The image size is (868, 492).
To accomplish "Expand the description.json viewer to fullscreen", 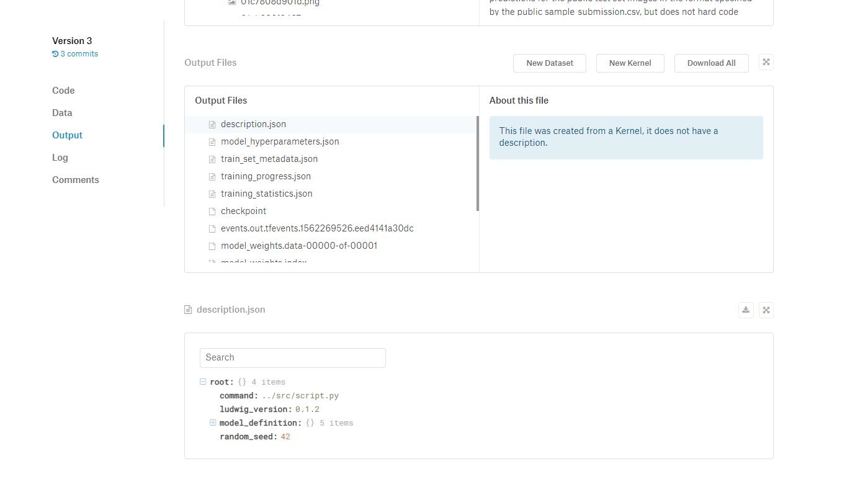I will click(x=766, y=310).
